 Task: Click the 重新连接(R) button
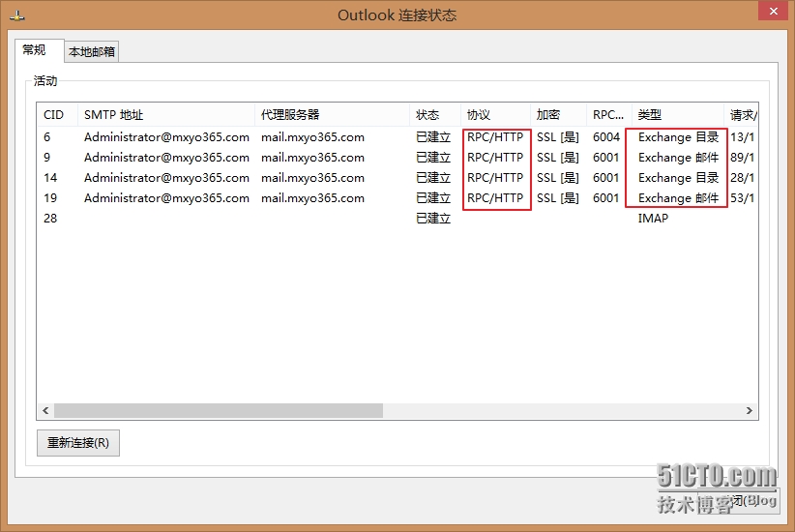coord(78,443)
